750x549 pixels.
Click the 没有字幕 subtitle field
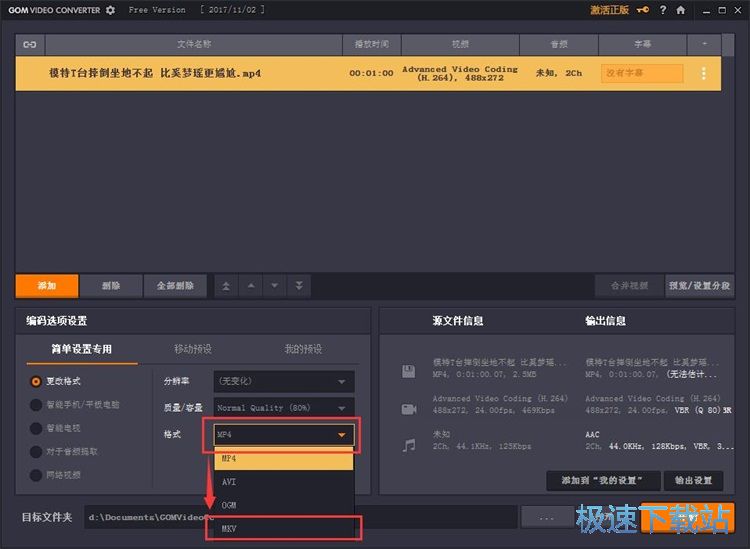(642, 73)
